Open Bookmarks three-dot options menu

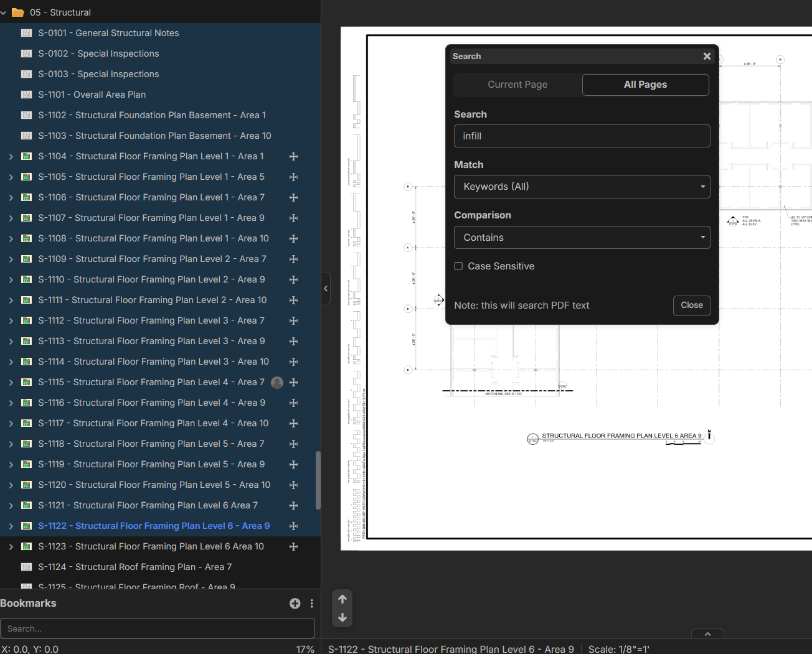click(x=311, y=603)
